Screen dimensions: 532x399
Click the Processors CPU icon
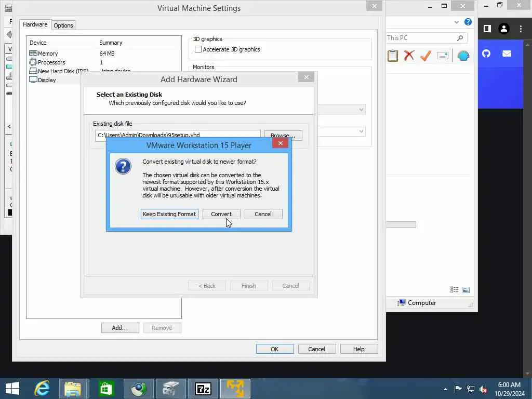click(x=33, y=62)
